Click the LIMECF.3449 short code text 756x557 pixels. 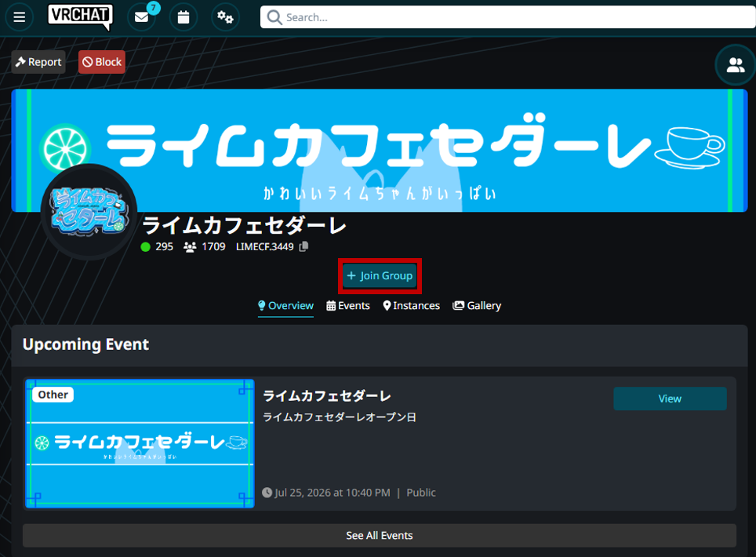coord(265,247)
